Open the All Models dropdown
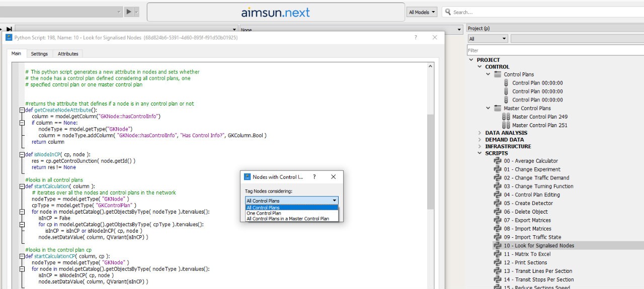 pos(422,12)
